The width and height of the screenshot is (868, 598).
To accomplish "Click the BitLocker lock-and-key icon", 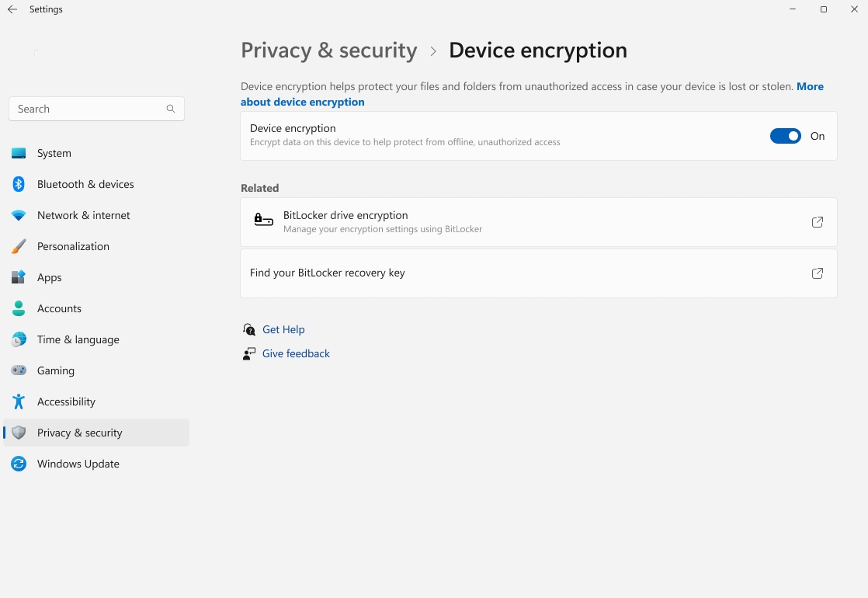I will pos(263,221).
